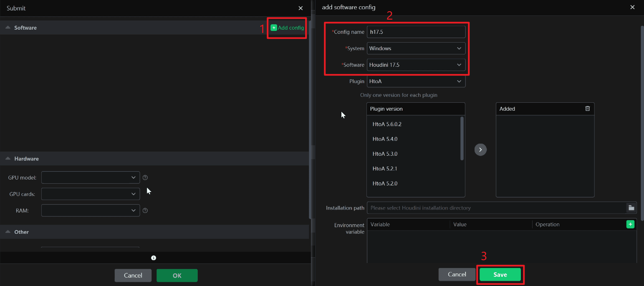Viewport: 644px width, 286px height.
Task: Collapse the Software section
Action: tap(8, 28)
